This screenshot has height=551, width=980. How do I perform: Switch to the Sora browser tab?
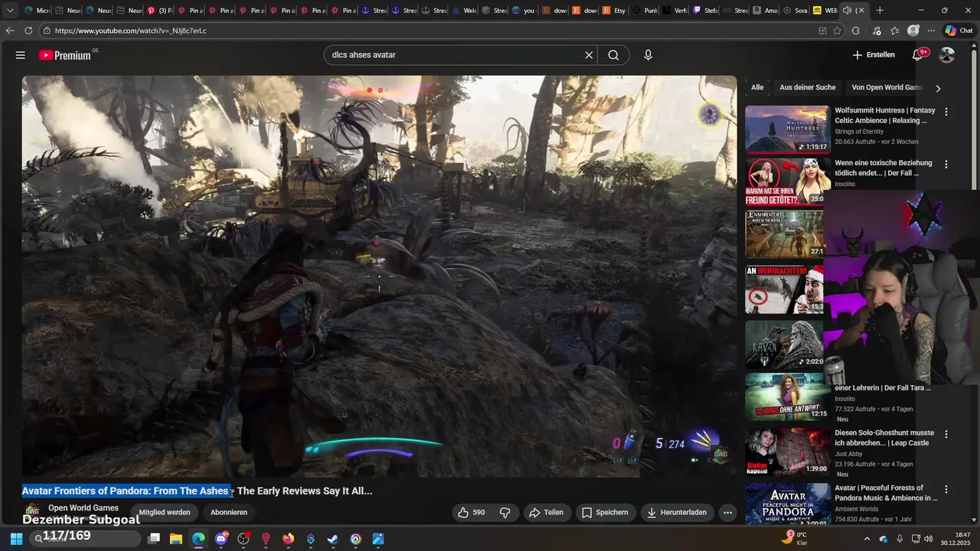(795, 11)
